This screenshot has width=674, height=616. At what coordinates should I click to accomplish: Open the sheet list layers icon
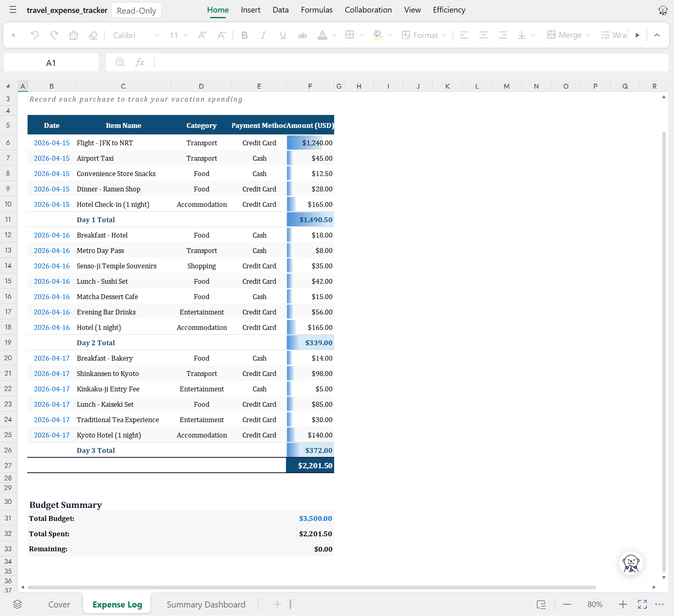coord(17,604)
